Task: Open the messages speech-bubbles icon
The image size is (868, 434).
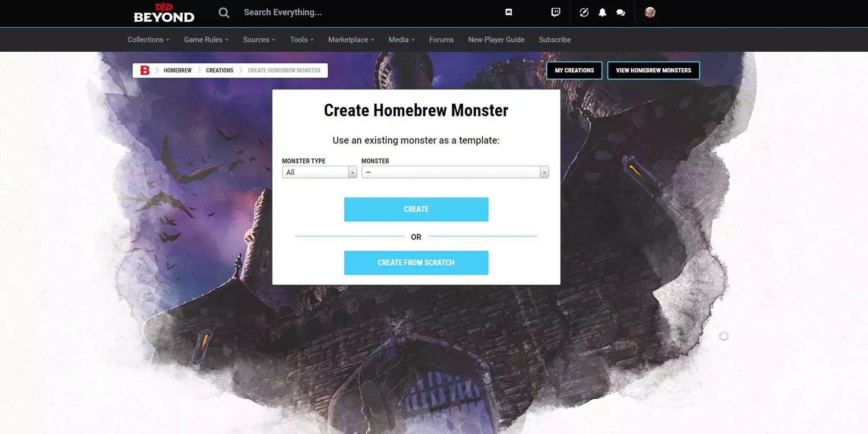Action: click(x=621, y=12)
